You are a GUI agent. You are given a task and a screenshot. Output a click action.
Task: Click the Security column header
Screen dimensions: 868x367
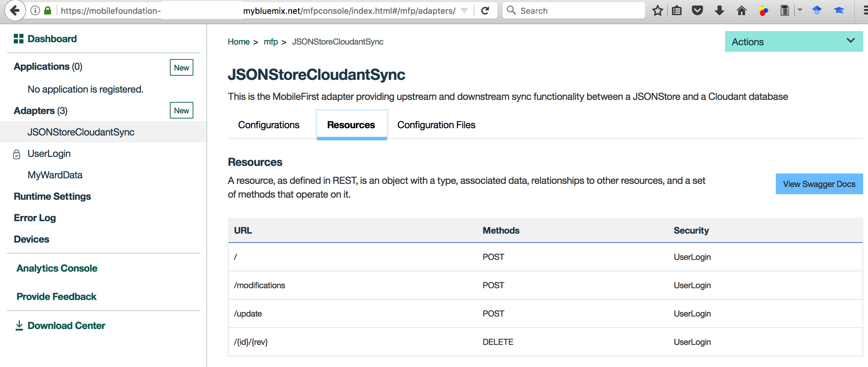(691, 230)
